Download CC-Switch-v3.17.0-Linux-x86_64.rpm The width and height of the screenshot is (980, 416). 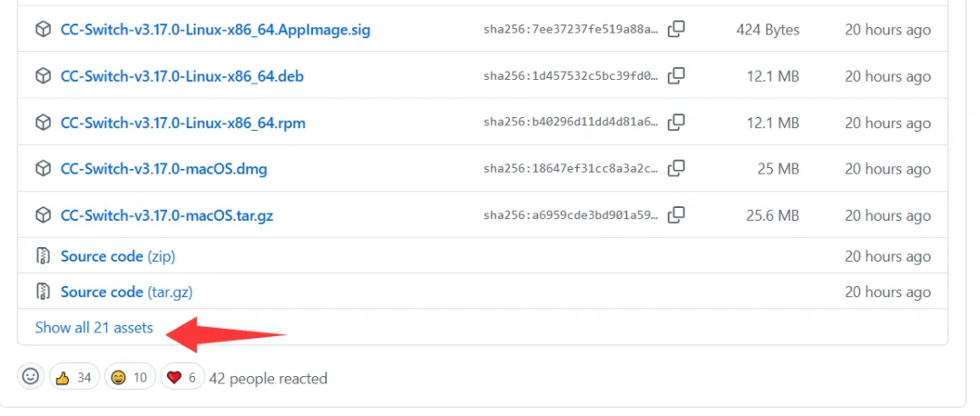(183, 123)
